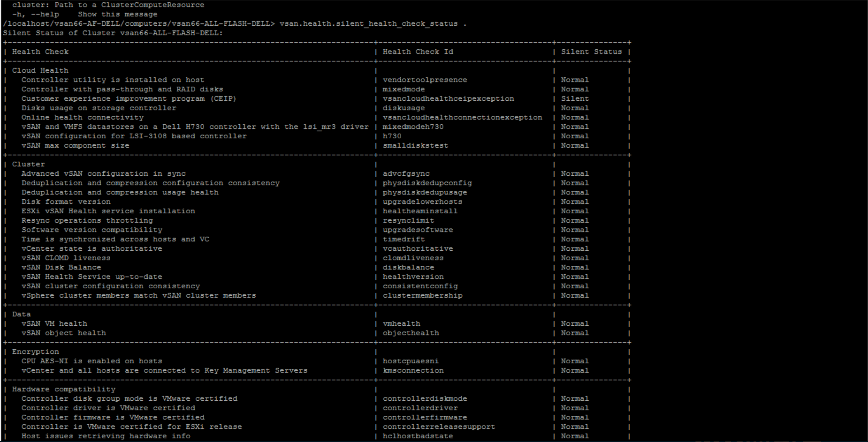Click the 'vSAN object health' entry
This screenshot has height=442, width=868.
(63, 333)
